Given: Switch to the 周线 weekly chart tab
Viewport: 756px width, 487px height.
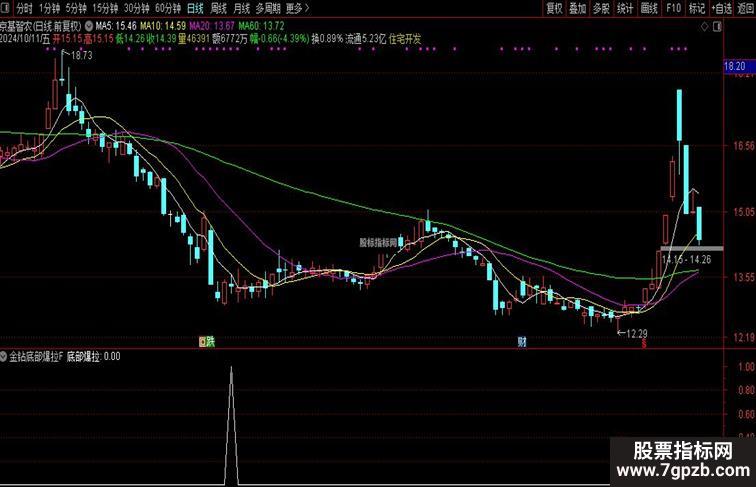Looking at the screenshot, I should pos(219,8).
